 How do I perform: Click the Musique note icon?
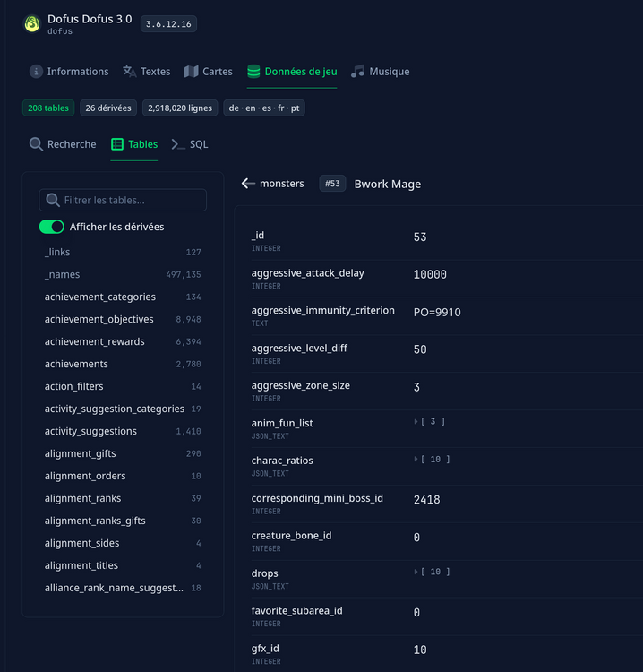click(357, 72)
